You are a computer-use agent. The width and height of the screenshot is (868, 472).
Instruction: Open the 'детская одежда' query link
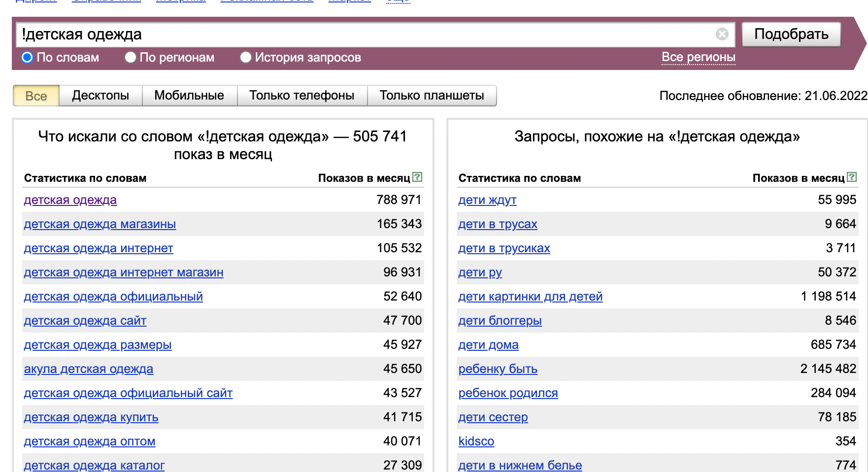coord(70,200)
